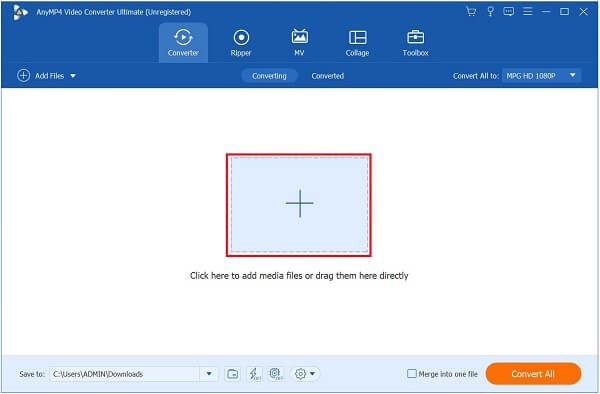This screenshot has height=394, width=600.
Task: Click the Convert All button
Action: tap(533, 374)
